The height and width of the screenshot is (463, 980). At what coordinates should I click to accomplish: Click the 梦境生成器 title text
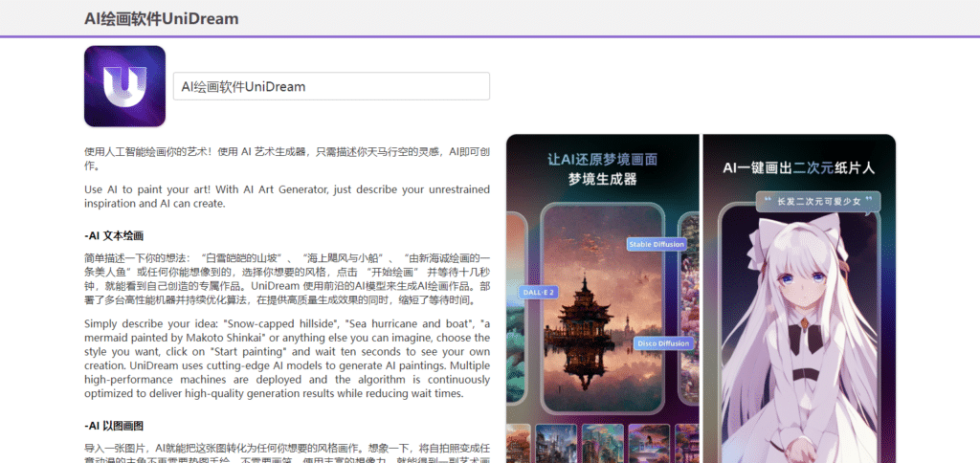point(603,180)
